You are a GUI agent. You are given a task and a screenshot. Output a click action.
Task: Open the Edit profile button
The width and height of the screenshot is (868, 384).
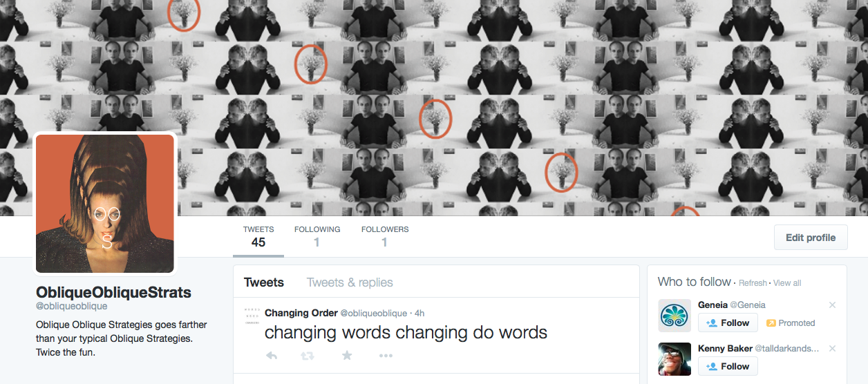point(811,238)
